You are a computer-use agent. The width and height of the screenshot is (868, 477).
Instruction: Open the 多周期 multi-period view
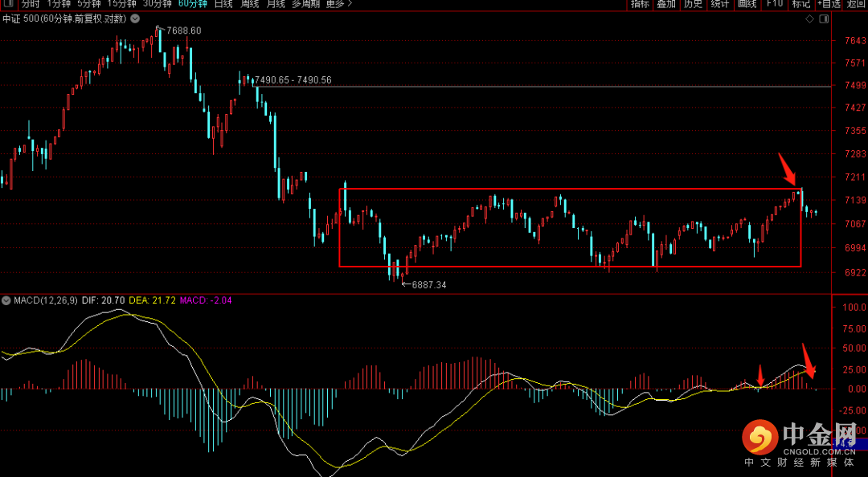coord(305,4)
